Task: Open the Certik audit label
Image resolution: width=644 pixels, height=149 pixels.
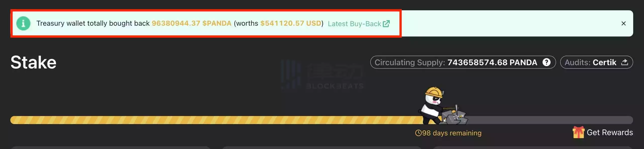Action: pos(604,62)
